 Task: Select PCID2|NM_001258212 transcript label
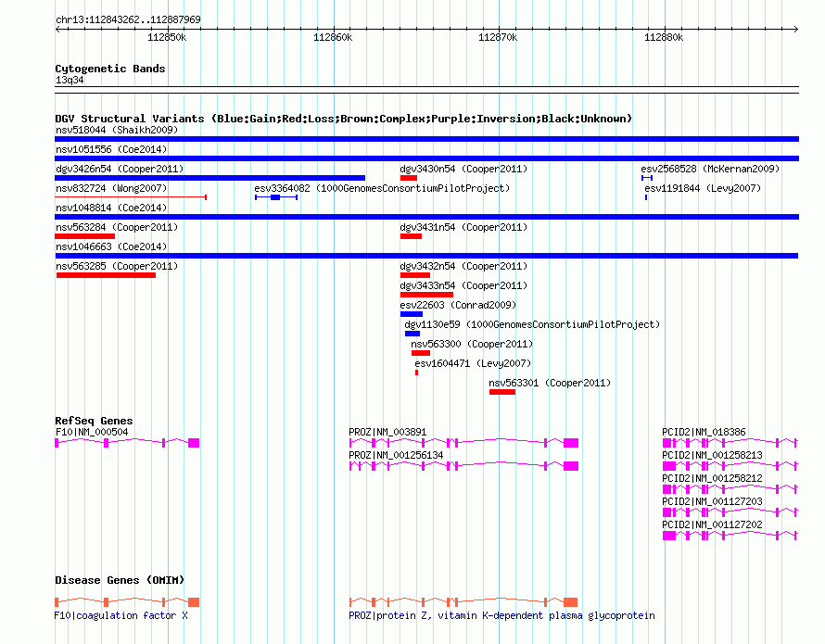tap(713, 478)
